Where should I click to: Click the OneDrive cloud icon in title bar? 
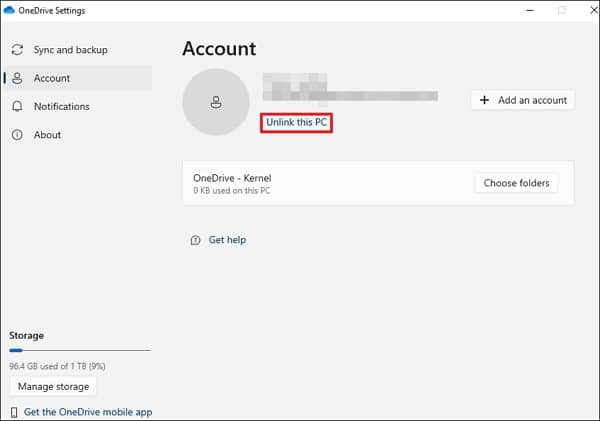click(x=9, y=10)
